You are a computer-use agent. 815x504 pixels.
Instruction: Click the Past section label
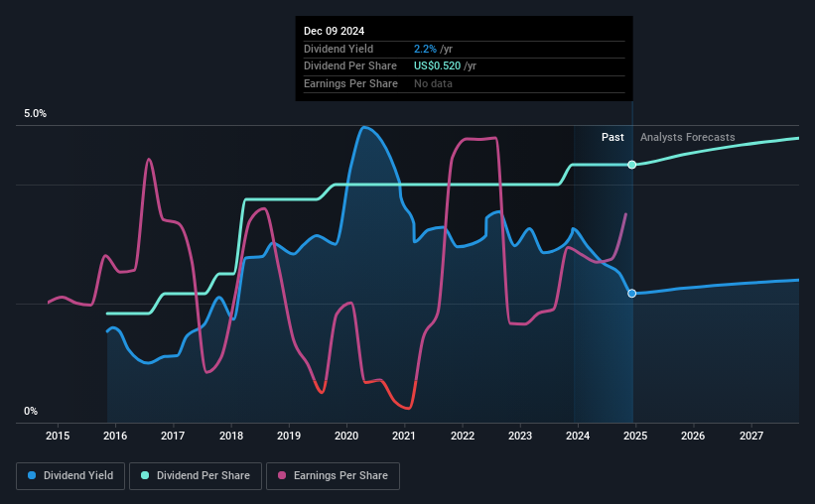pyautogui.click(x=612, y=137)
